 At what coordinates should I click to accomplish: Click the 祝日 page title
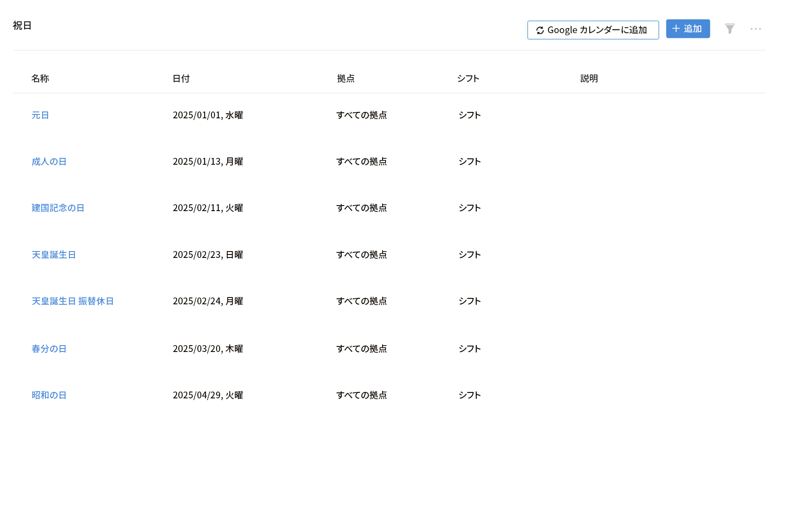pyautogui.click(x=22, y=25)
